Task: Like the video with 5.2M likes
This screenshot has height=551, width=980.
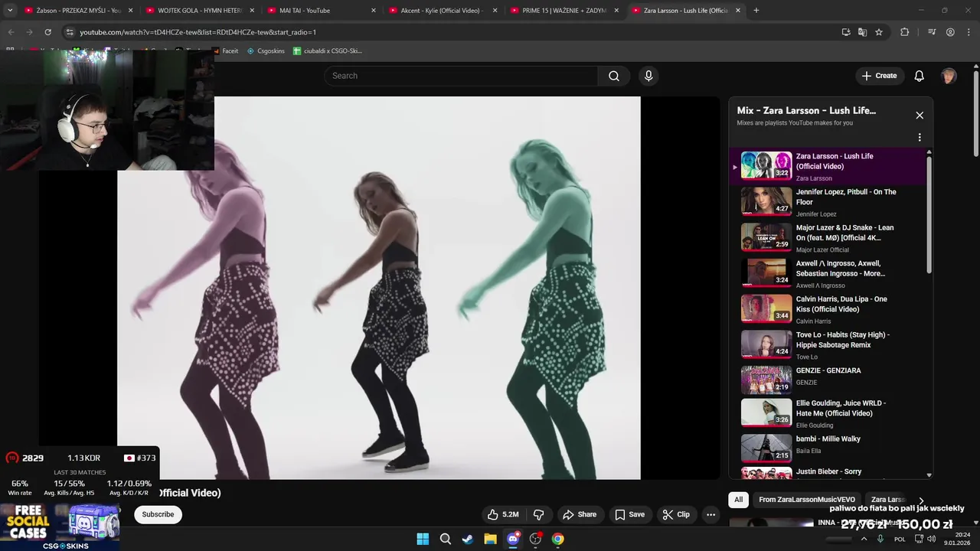Action: pos(503,514)
